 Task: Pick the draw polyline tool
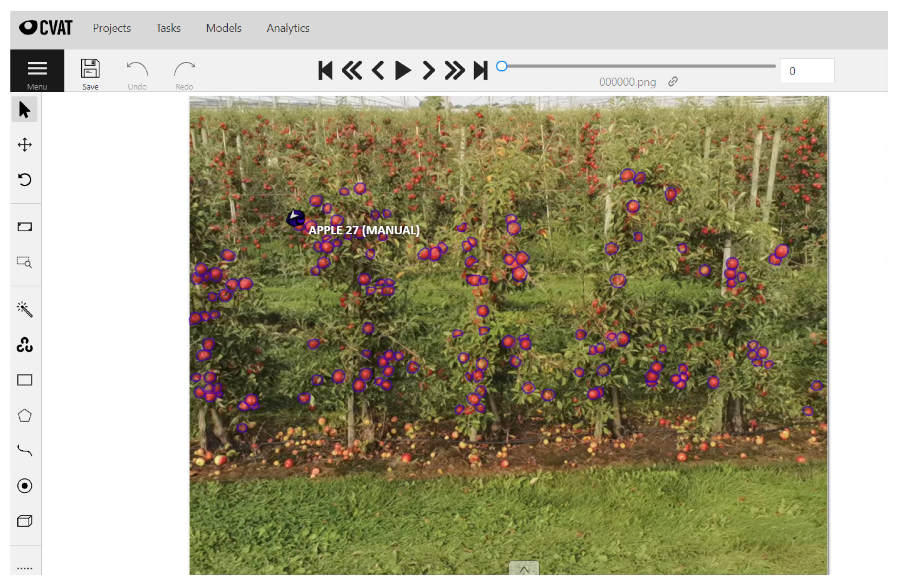[x=25, y=451]
